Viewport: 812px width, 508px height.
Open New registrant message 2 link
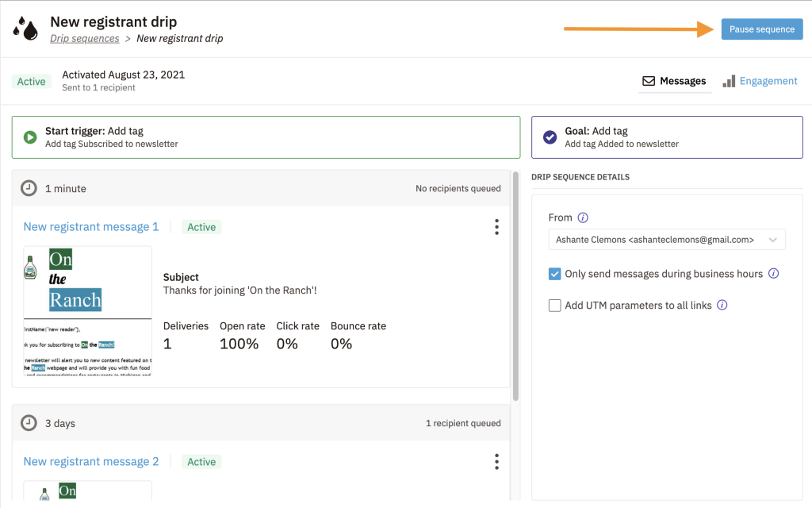click(91, 461)
